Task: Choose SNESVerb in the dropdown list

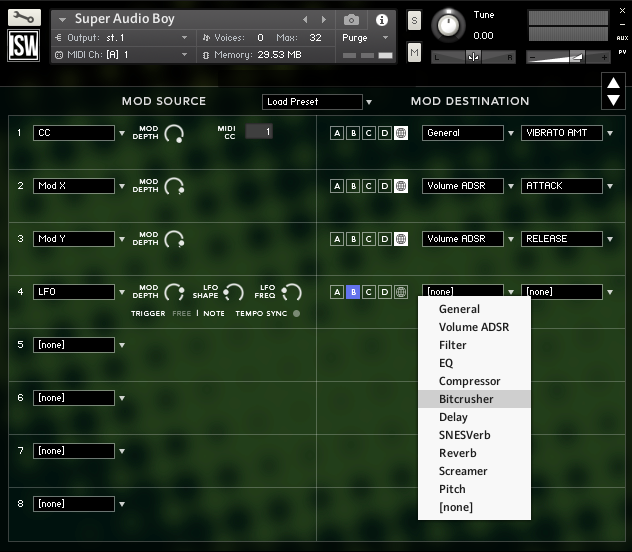Action: pos(464,435)
